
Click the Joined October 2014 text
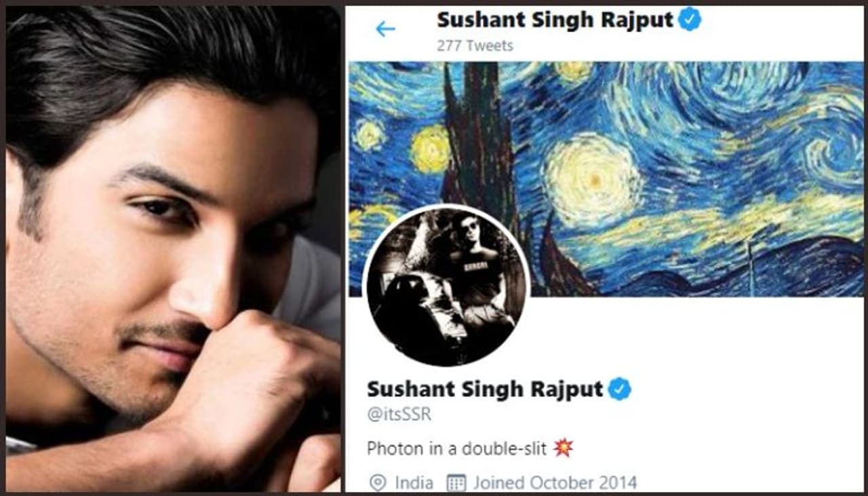tap(555, 483)
